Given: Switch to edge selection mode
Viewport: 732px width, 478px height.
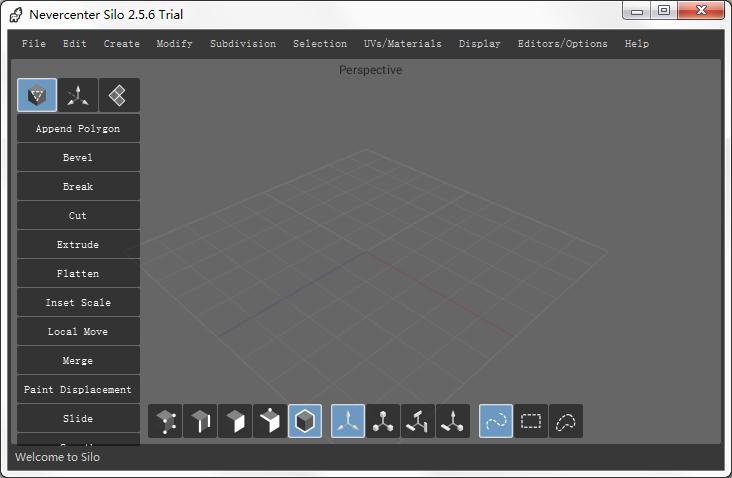Looking at the screenshot, I should click(200, 421).
